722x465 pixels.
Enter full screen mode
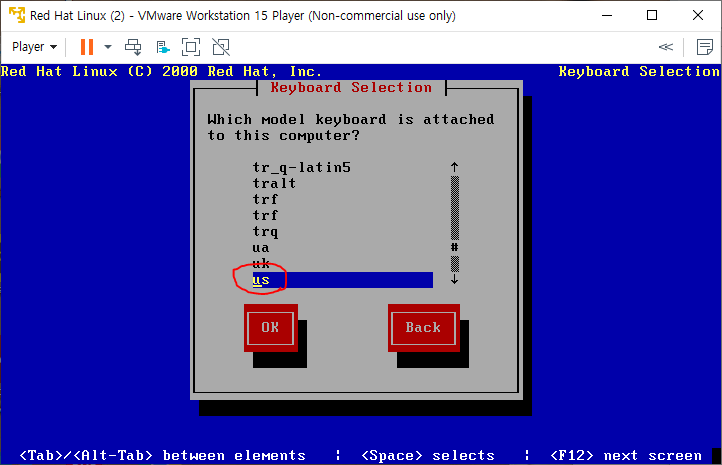coord(191,47)
